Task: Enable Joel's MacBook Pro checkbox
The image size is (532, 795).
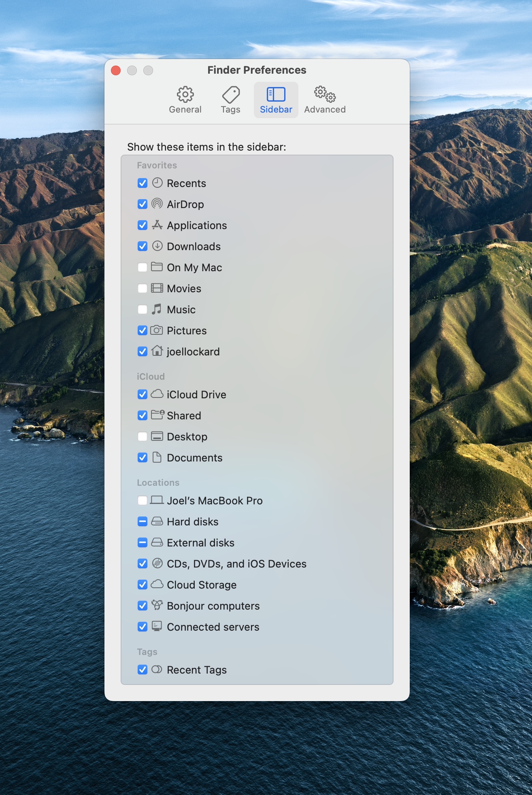Action: click(x=143, y=500)
